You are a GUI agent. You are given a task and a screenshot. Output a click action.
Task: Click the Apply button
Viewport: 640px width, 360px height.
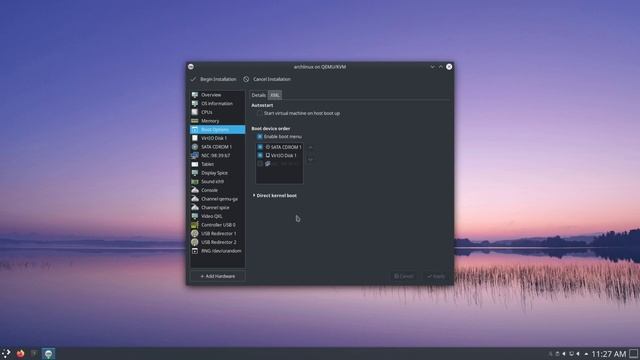point(436,276)
